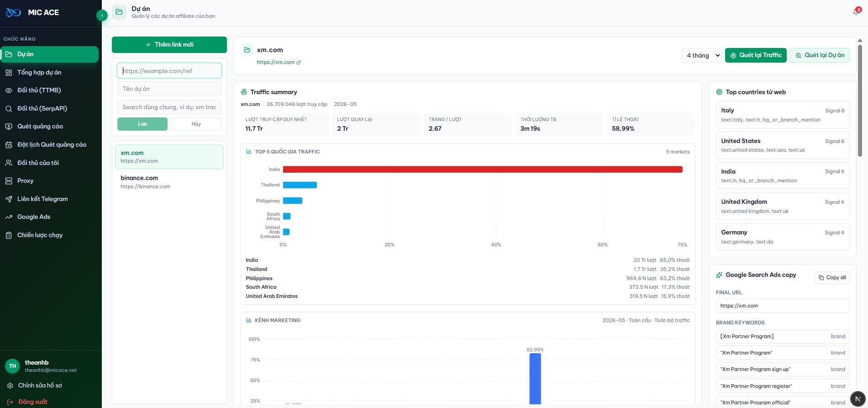
Task: Click the India Signal 6 country card
Action: click(783, 176)
